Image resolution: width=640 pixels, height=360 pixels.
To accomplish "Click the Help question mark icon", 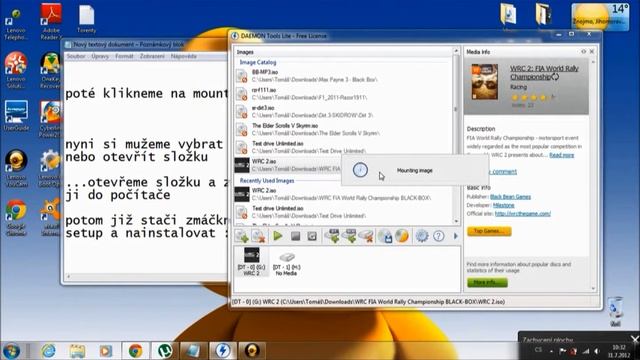I will (x=439, y=236).
